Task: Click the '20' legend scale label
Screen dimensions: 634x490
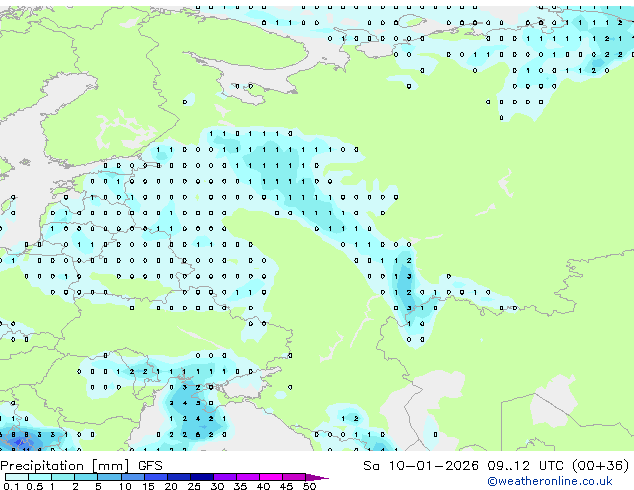Action: click(171, 486)
